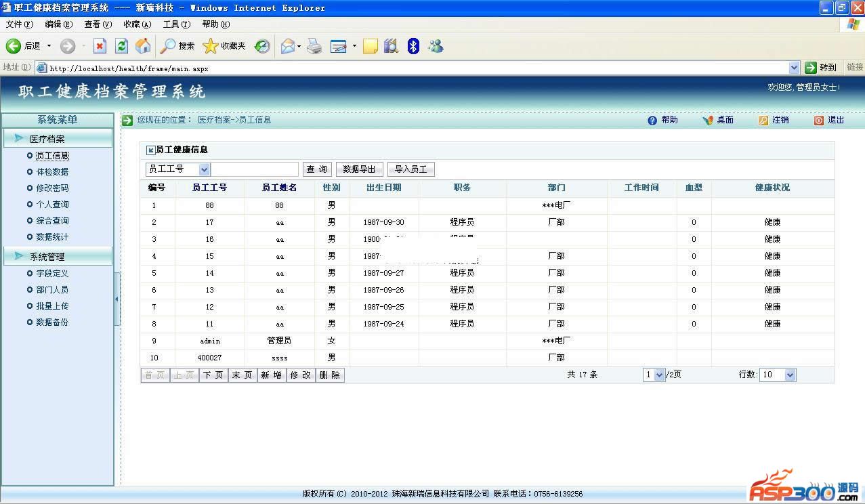The height and width of the screenshot is (504, 865).
Task: Click the IE Home toolbar icon
Action: click(x=143, y=46)
